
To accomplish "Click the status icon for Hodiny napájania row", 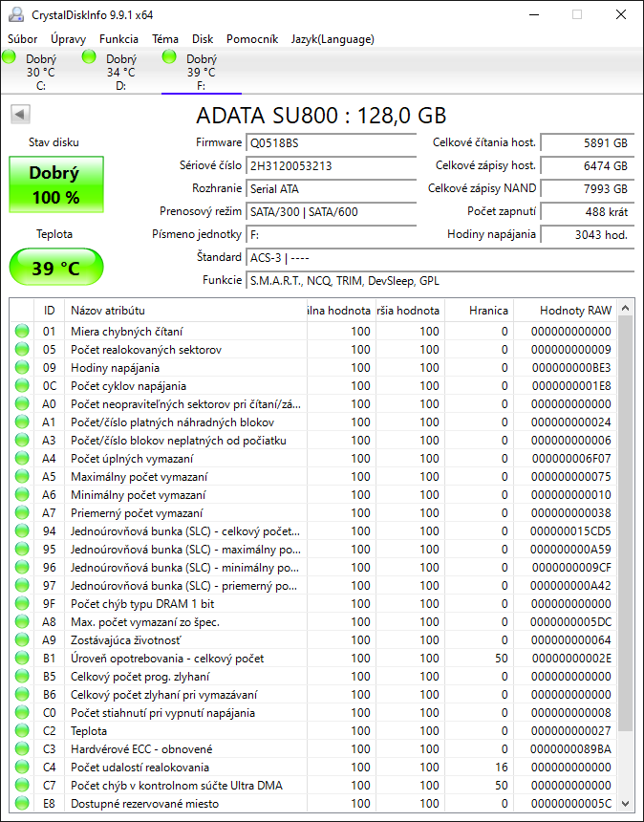I will [x=22, y=368].
